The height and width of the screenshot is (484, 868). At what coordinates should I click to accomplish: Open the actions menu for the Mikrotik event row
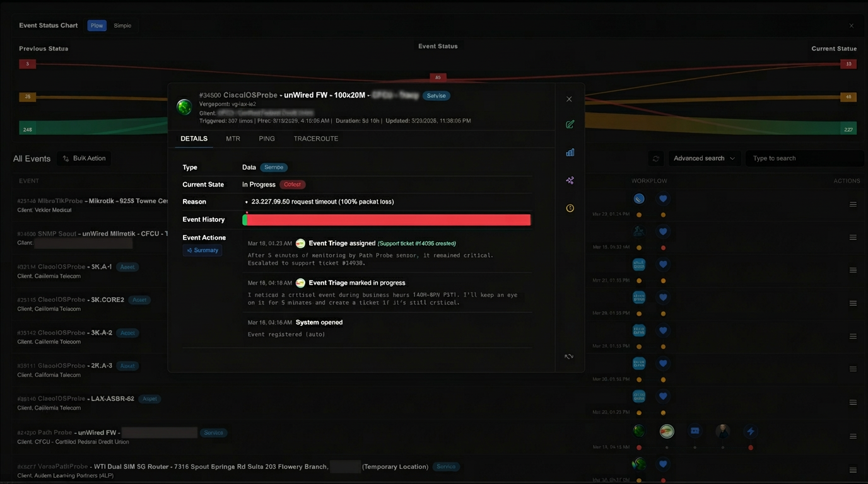pyautogui.click(x=853, y=204)
